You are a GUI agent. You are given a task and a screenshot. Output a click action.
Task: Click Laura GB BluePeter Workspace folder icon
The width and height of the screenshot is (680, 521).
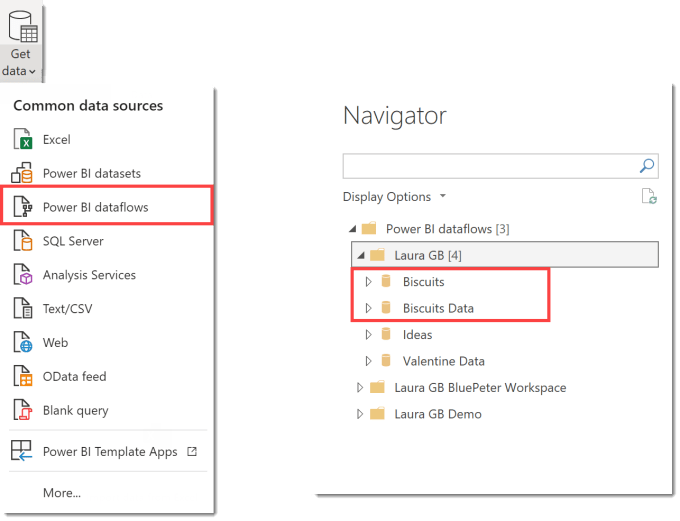pos(377,387)
